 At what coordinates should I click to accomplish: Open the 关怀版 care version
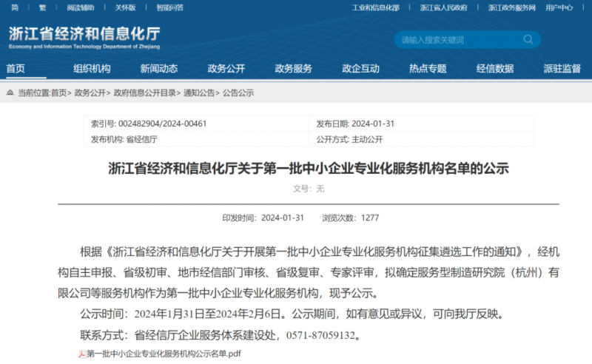click(125, 7)
